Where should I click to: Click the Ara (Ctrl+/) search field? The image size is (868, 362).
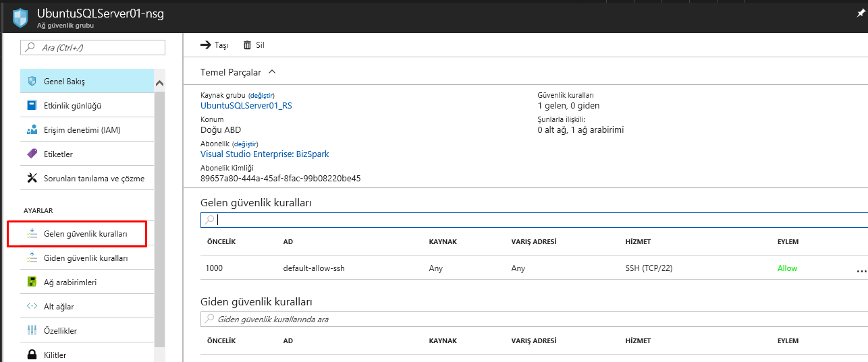(x=93, y=48)
